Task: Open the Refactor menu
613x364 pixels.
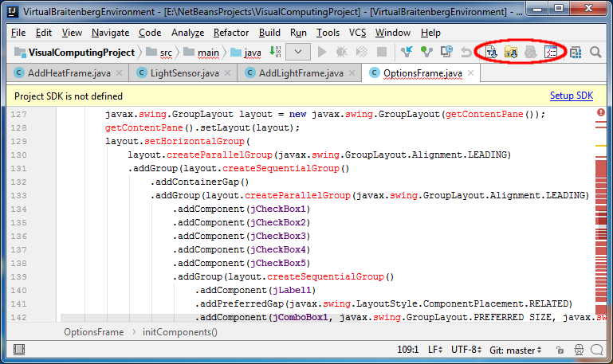Action: [231, 33]
